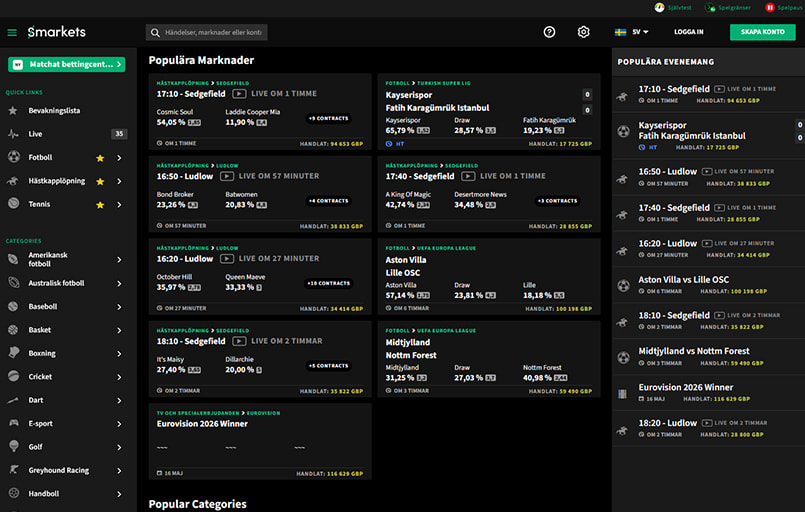This screenshot has width=805, height=512.
Task: Open 18:20 - Ludlow in Populära Evenemang
Action: 667,423
